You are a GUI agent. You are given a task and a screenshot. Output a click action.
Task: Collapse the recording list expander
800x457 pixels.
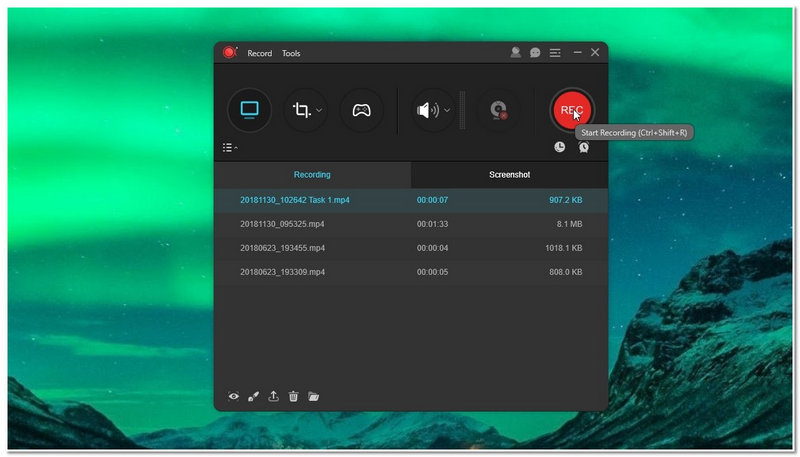click(230, 148)
